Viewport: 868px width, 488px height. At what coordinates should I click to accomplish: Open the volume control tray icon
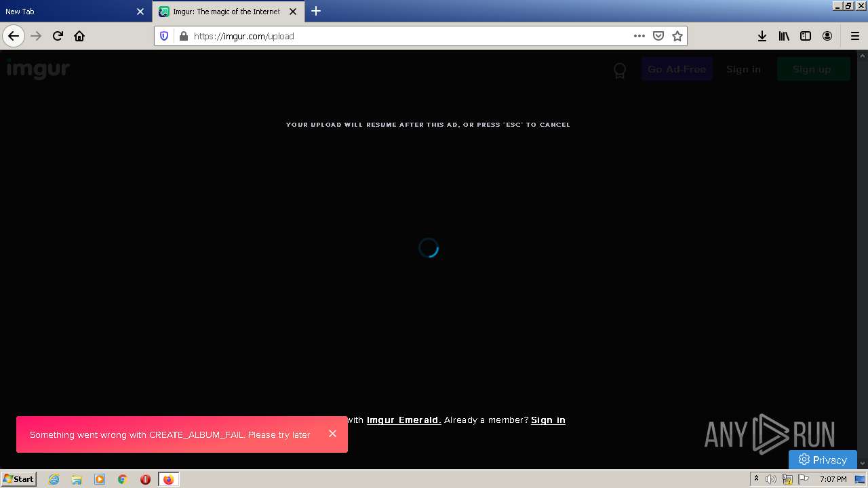coord(771,479)
